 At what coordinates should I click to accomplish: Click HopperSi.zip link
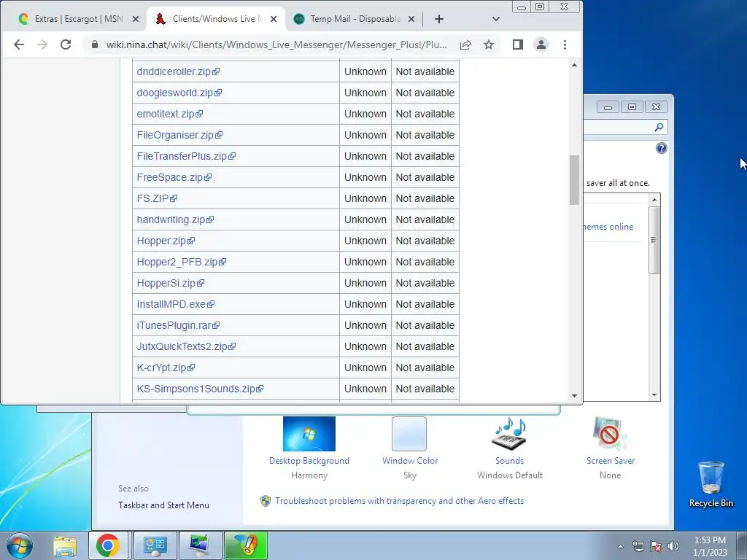pyautogui.click(x=171, y=283)
